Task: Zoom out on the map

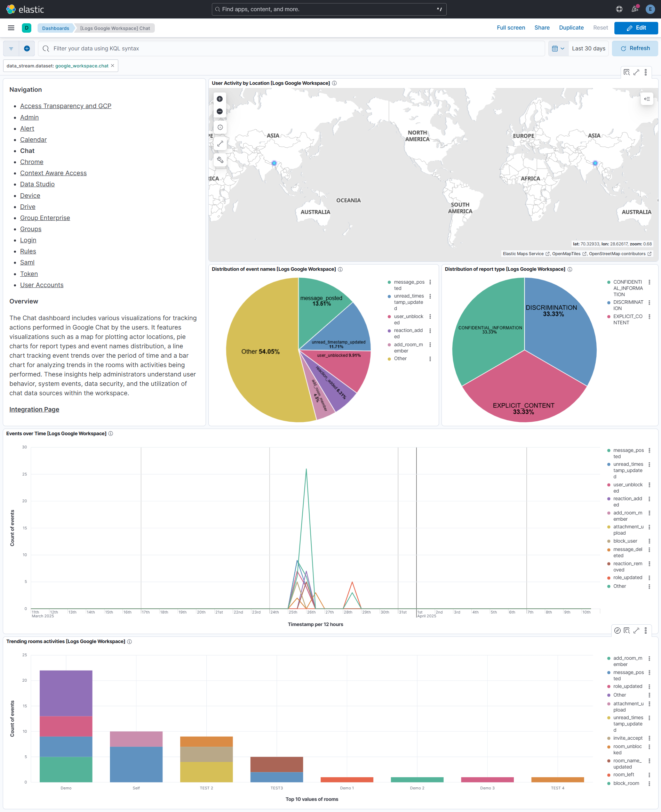Action: click(x=220, y=112)
